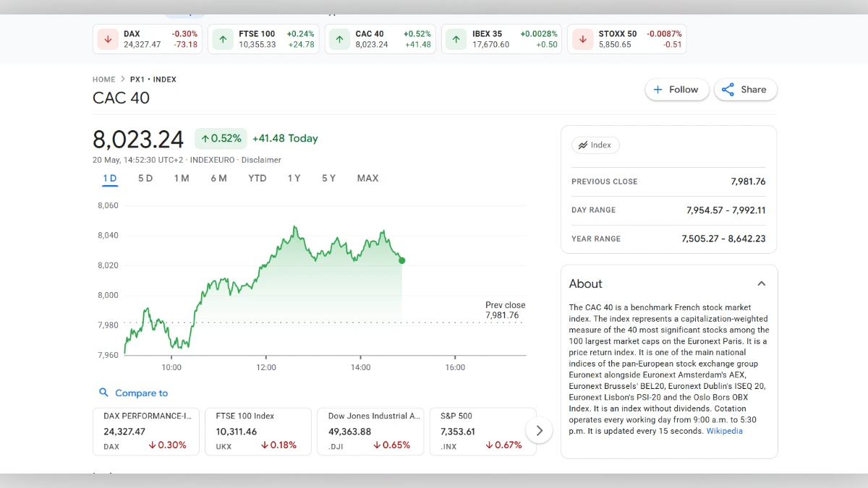Click the S&P 500 0.67% change
The image size is (868, 488).
[503, 445]
